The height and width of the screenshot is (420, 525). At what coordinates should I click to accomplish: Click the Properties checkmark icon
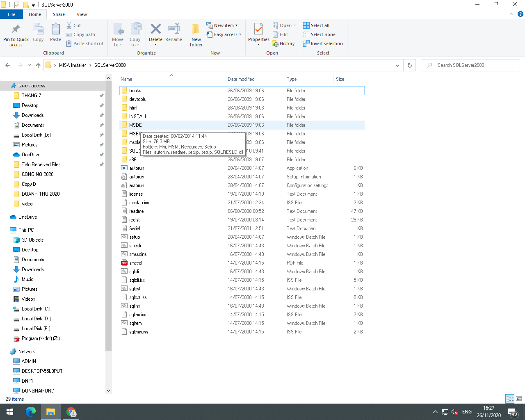(258, 30)
